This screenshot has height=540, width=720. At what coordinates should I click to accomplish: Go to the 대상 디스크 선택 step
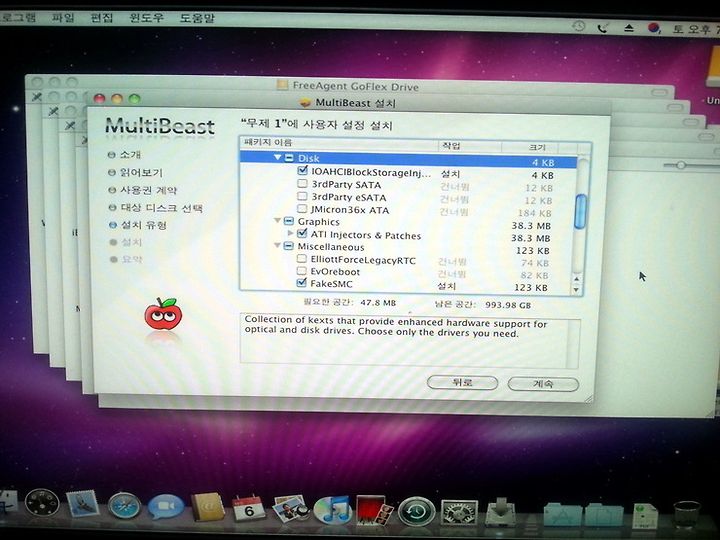click(x=161, y=208)
